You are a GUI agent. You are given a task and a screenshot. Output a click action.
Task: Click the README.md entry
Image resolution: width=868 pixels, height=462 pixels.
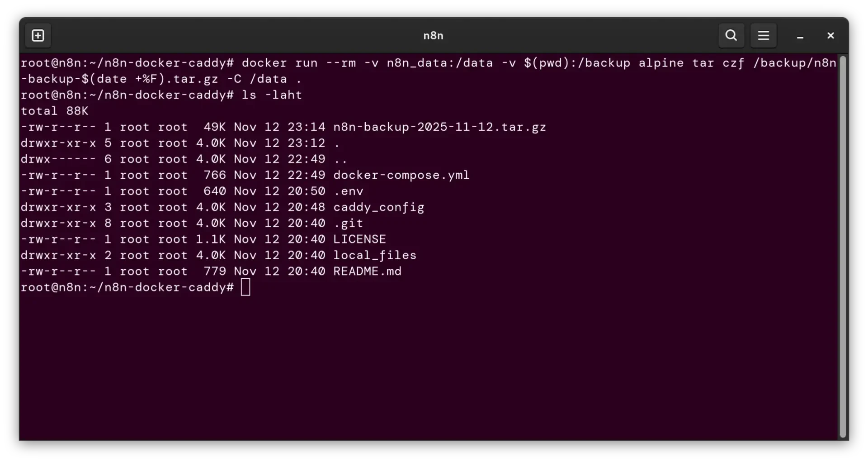367,271
